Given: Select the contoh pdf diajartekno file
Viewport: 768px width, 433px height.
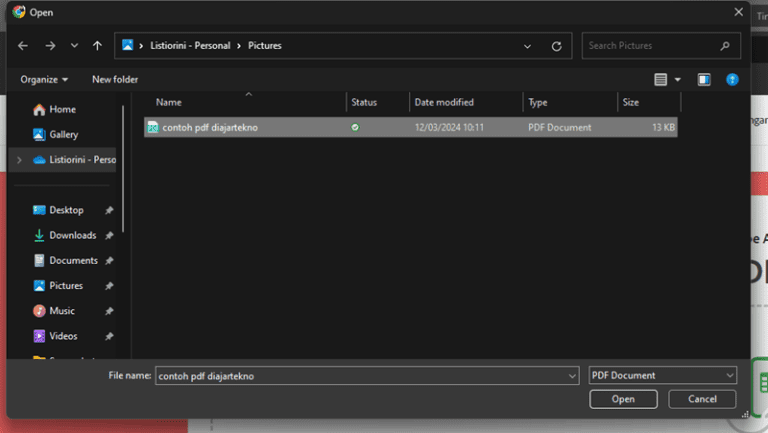Looking at the screenshot, I should 210,128.
